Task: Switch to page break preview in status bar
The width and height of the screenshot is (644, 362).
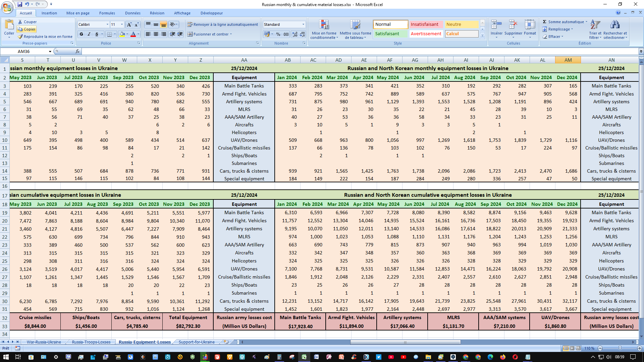Action: click(578, 348)
